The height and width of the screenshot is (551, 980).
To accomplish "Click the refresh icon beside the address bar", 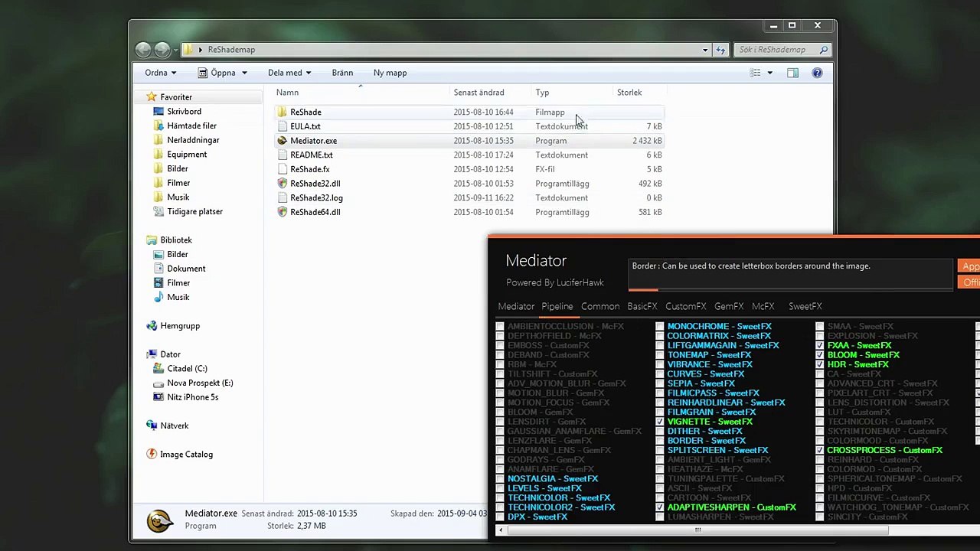I will click(x=720, y=50).
